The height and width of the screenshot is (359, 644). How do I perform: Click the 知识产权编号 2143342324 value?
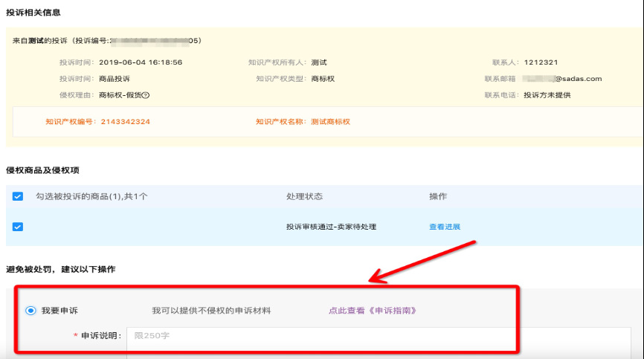(125, 121)
